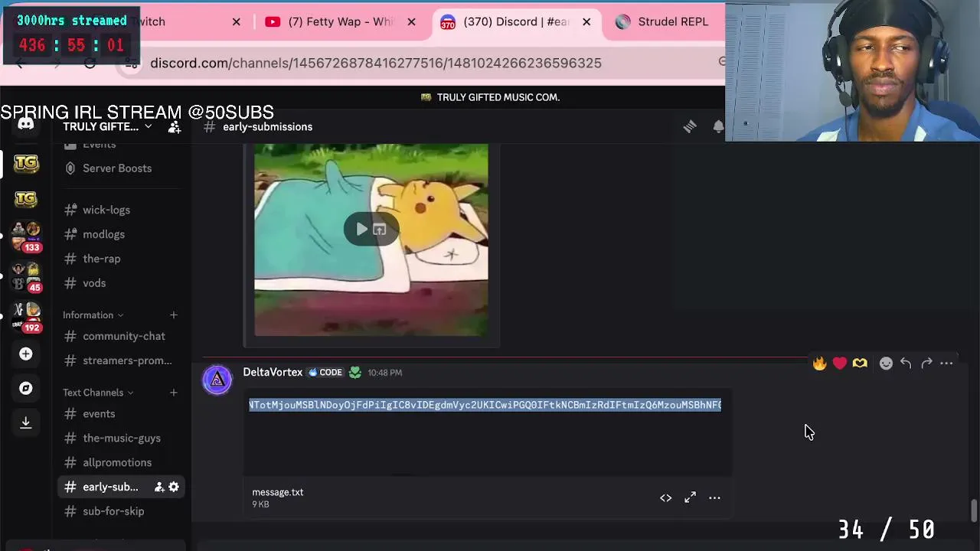Click the download apps icon
980x551 pixels.
point(26,422)
